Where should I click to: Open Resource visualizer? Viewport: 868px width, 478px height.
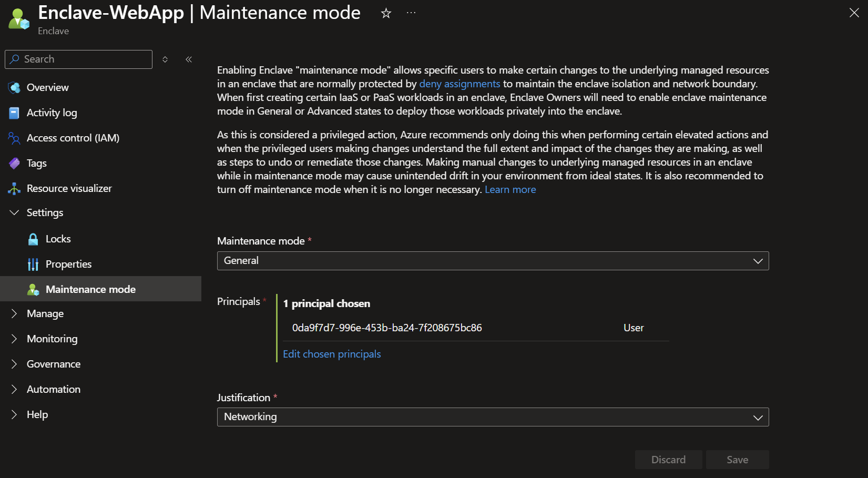click(69, 188)
